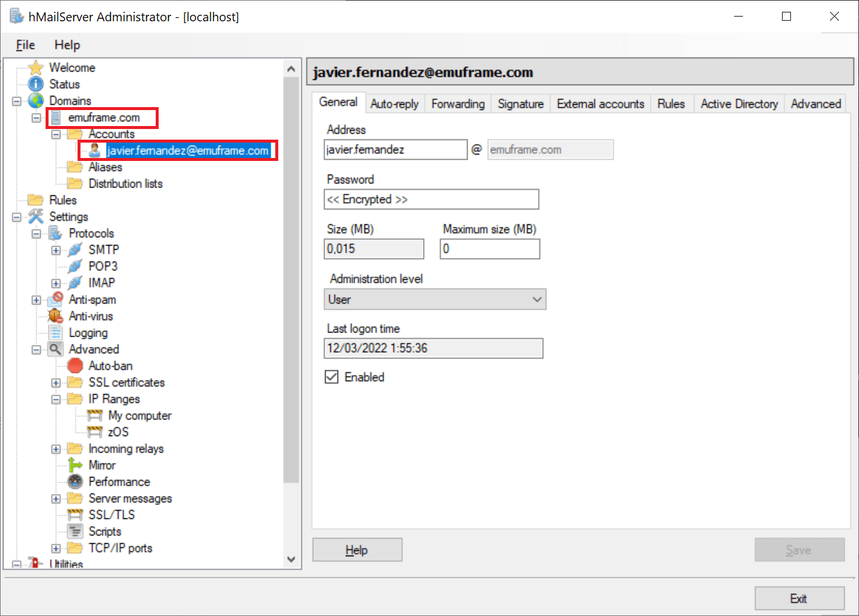859x616 pixels.
Task: Expand the Anti-spam tree node
Action: [36, 300]
